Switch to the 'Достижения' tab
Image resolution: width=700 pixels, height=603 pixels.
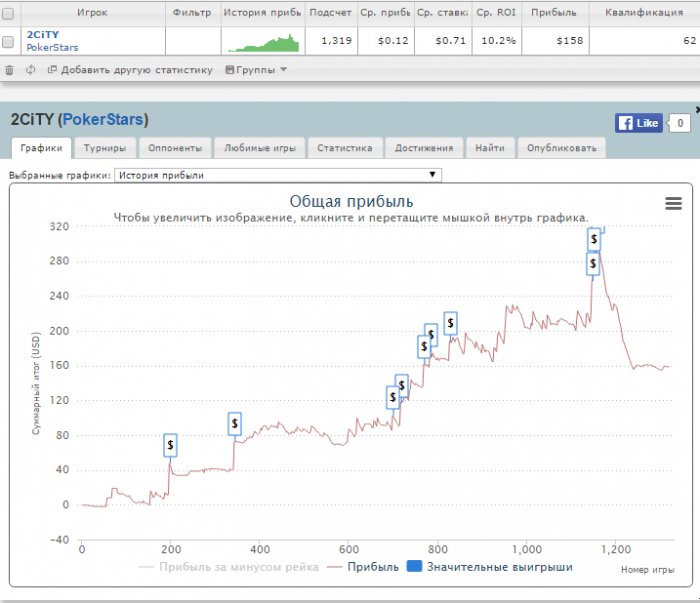(424, 148)
